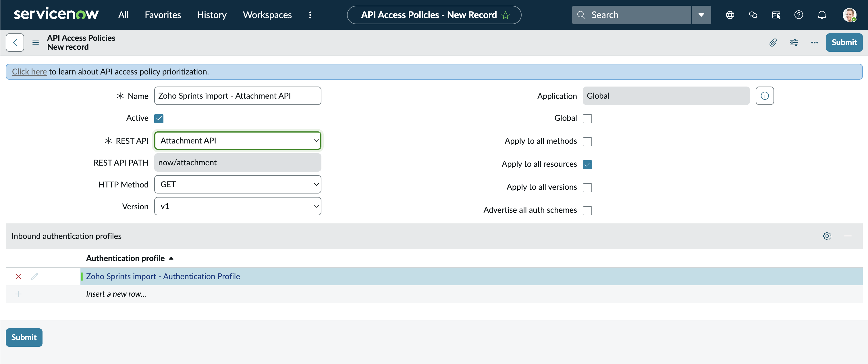This screenshot has width=868, height=364.
Task: Favorite this page with the star icon
Action: click(506, 15)
